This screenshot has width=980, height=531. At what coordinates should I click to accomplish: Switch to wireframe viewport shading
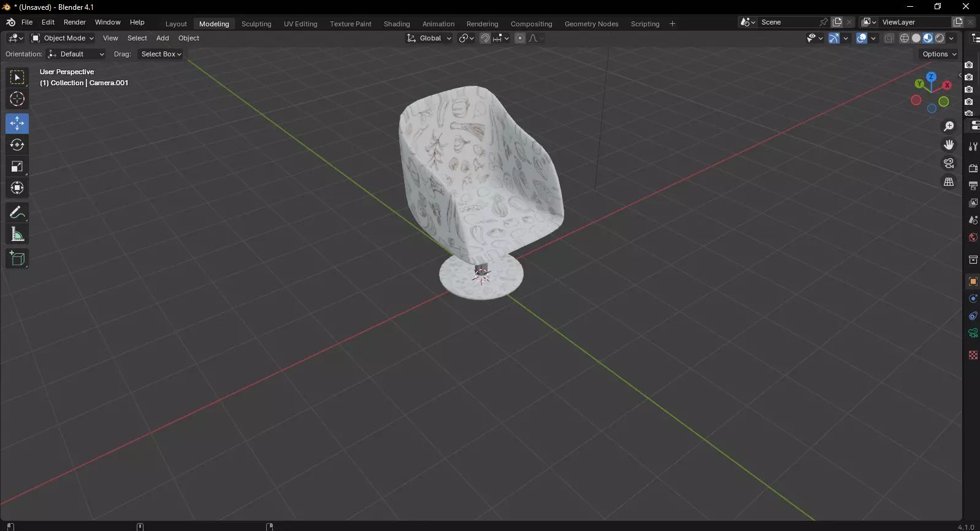pyautogui.click(x=905, y=38)
